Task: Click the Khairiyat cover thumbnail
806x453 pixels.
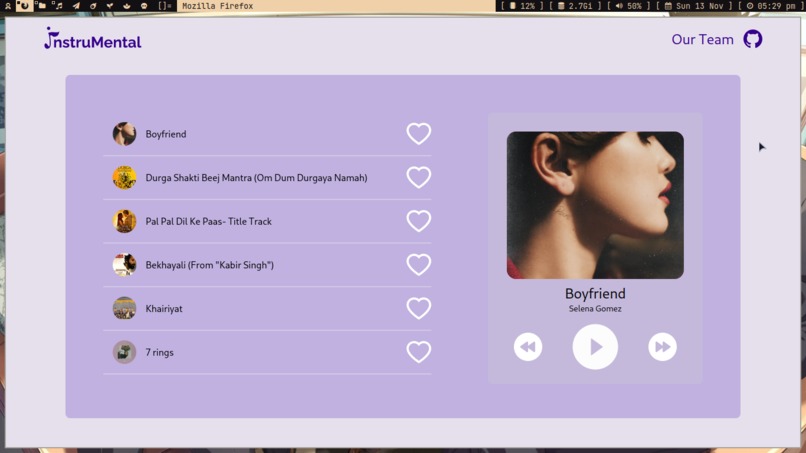Action: pyautogui.click(x=124, y=309)
